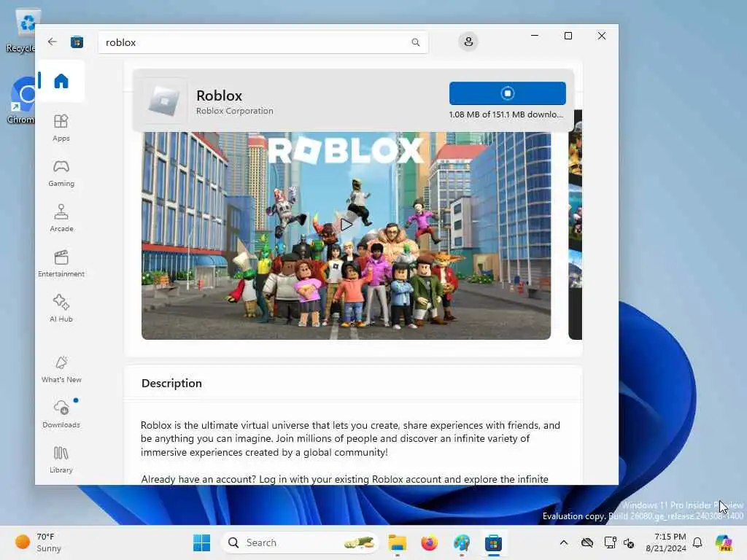Open weather widget showing 70°F Sunny

(x=39, y=542)
